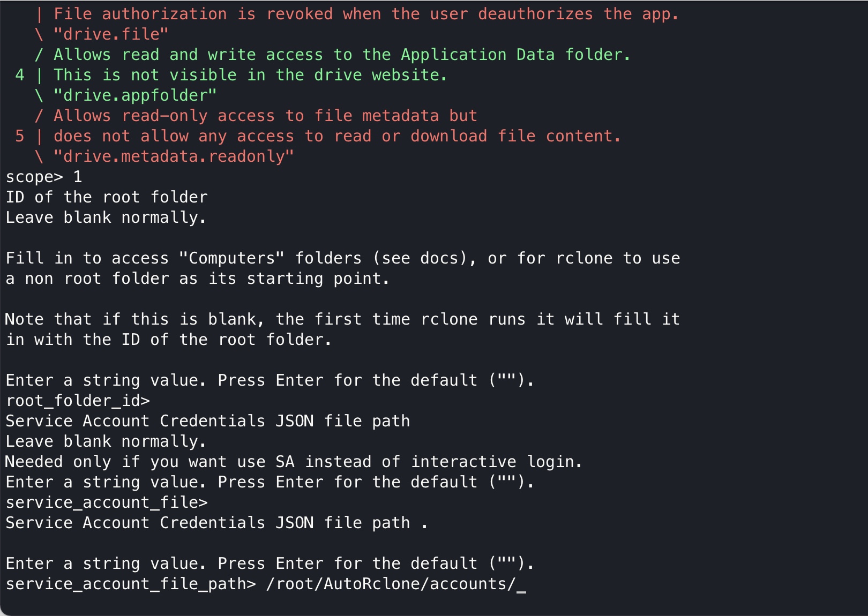This screenshot has width=868, height=616.
Task: Click the text cursor after the accounts path
Action: pos(522,584)
